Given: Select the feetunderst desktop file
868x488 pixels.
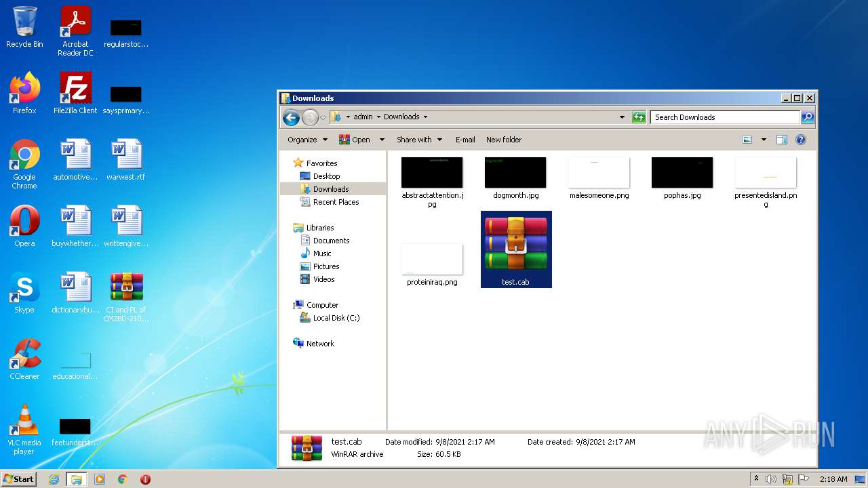Looking at the screenshot, I should point(75,432).
